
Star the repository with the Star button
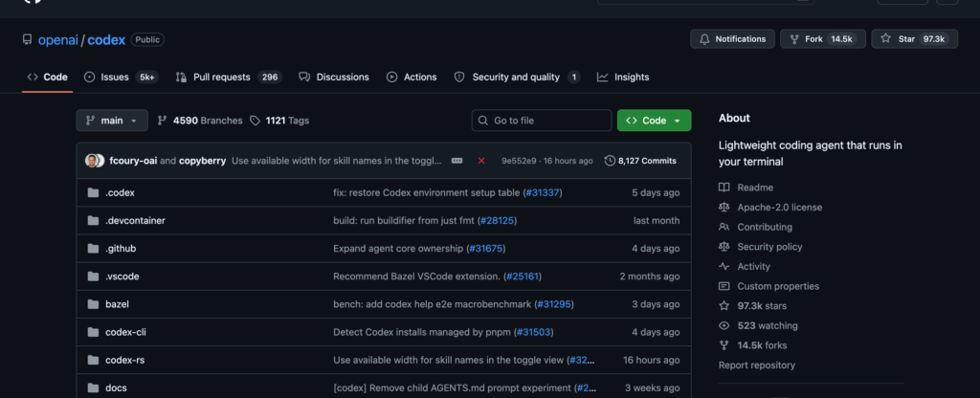point(914,38)
